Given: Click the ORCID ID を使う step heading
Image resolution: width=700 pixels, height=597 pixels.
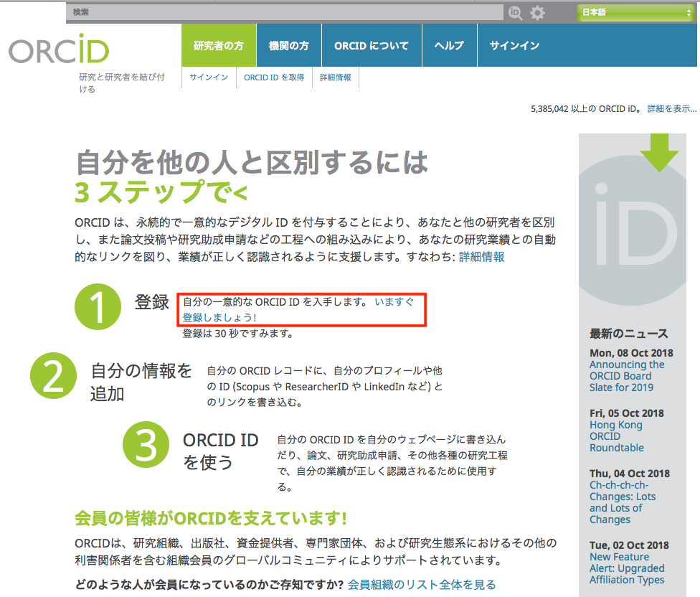Looking at the screenshot, I should (x=220, y=451).
